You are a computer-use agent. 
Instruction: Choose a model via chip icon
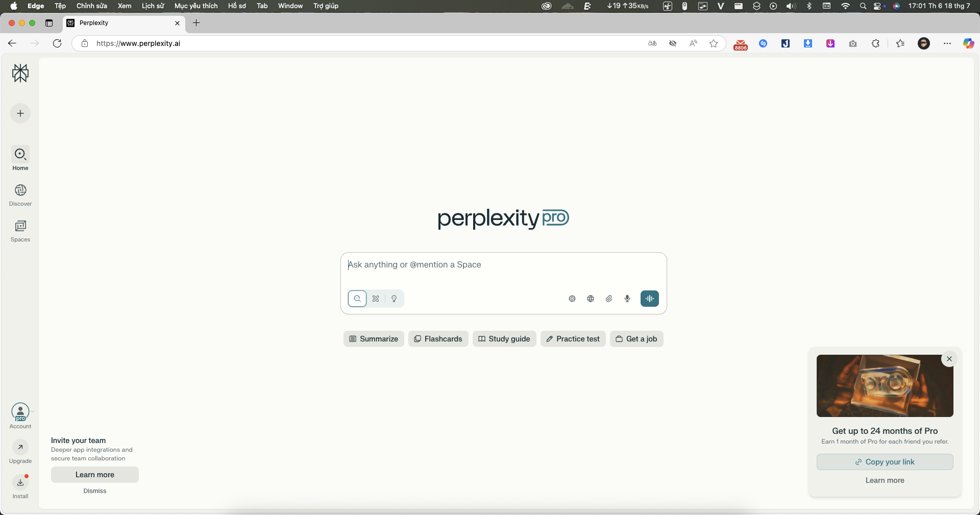[x=572, y=299]
